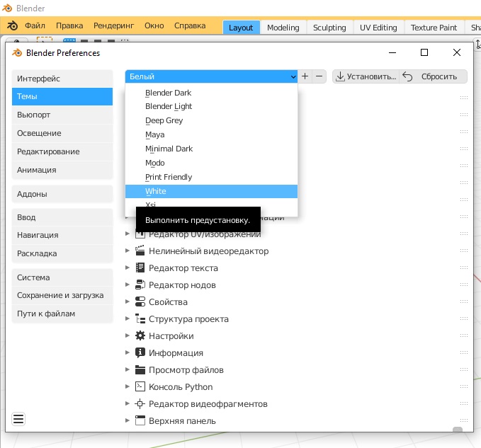481x448 pixels.
Task: Open the Белый theme preset dropdown
Action: click(x=211, y=76)
